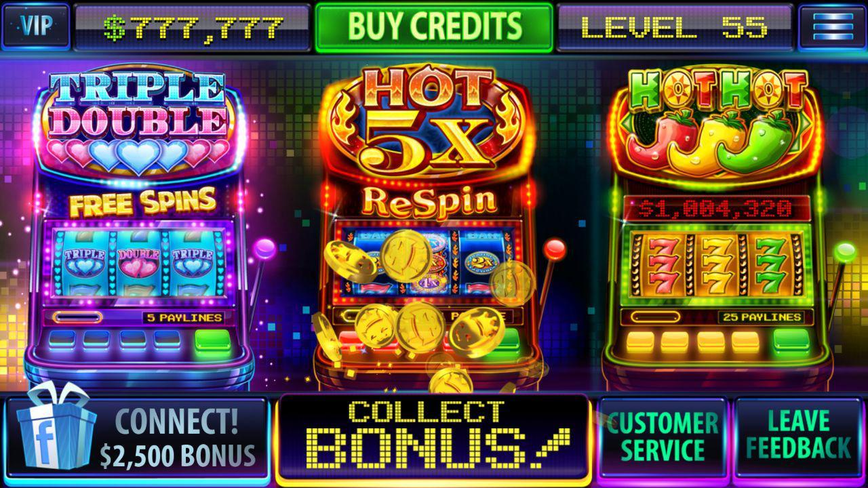Check the $777,777 credits balance display
The height and width of the screenshot is (488, 868).
tap(192, 27)
